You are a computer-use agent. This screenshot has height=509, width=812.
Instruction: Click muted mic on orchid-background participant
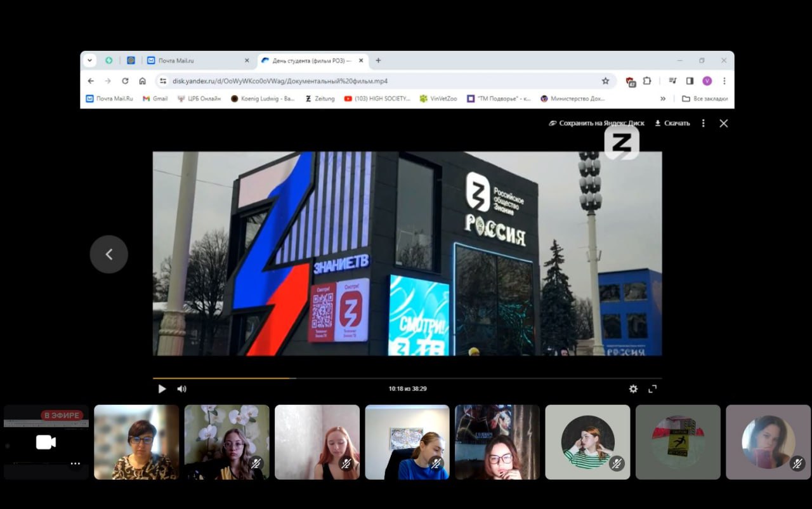[x=256, y=464]
